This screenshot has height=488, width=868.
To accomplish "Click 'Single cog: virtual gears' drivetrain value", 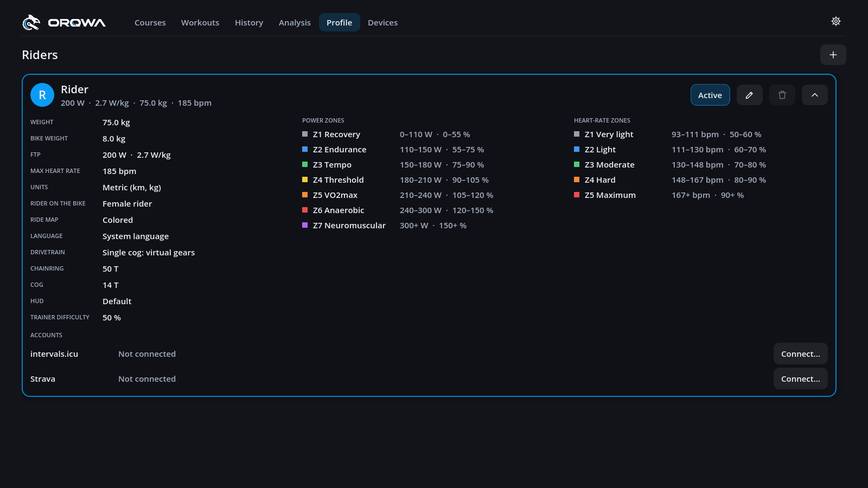I will point(149,253).
